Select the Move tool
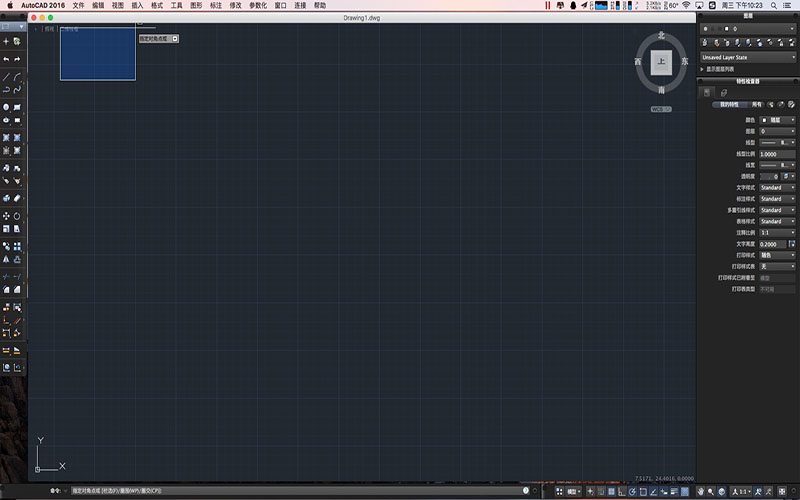Screen dimensions: 800x500 (x=6, y=216)
